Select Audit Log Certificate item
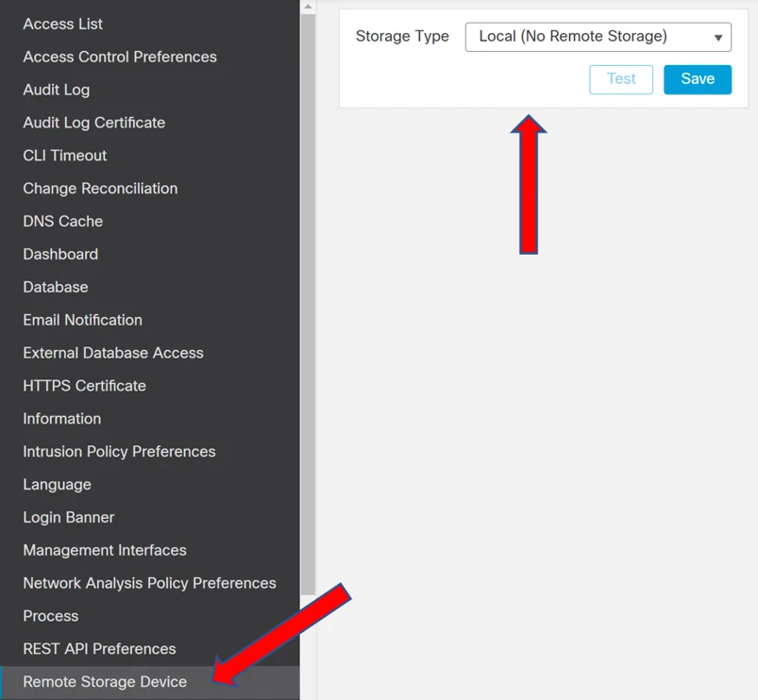This screenshot has height=700, width=758. coord(93,123)
